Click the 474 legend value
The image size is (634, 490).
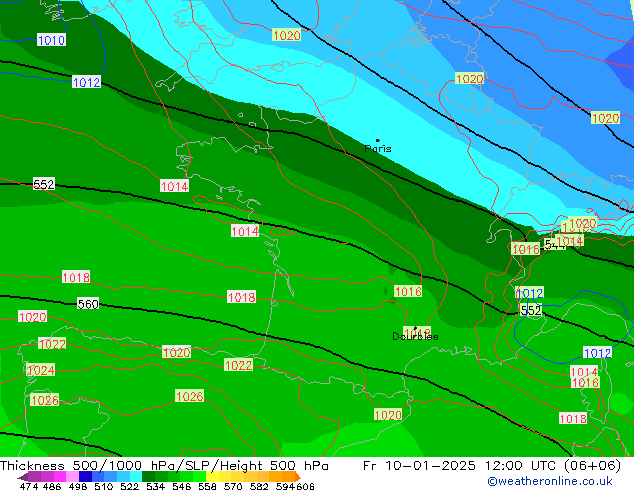[x=29, y=486]
